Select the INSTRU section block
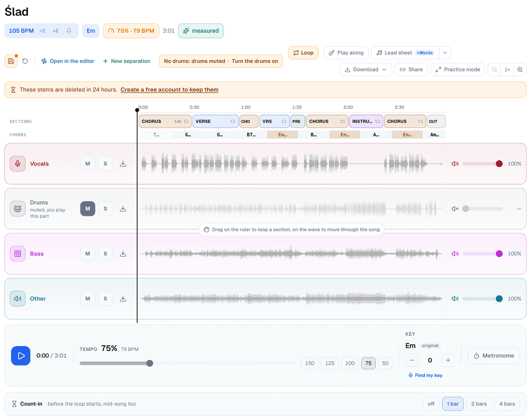The height and width of the screenshot is (420, 531). [366, 121]
